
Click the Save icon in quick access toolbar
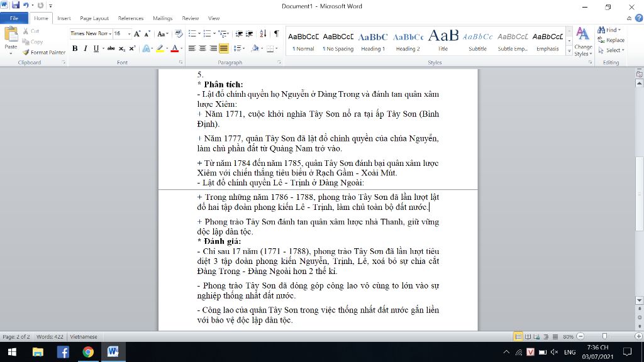pyautogui.click(x=16, y=5)
